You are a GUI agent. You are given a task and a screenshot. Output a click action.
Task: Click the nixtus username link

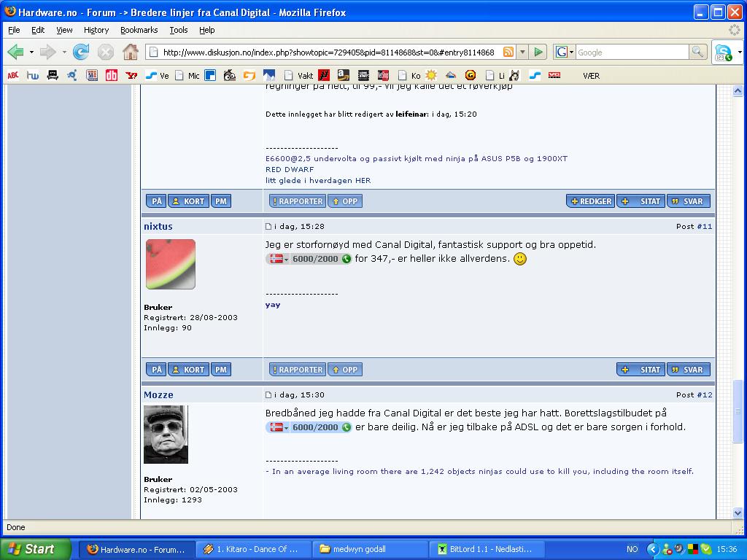pos(158,227)
